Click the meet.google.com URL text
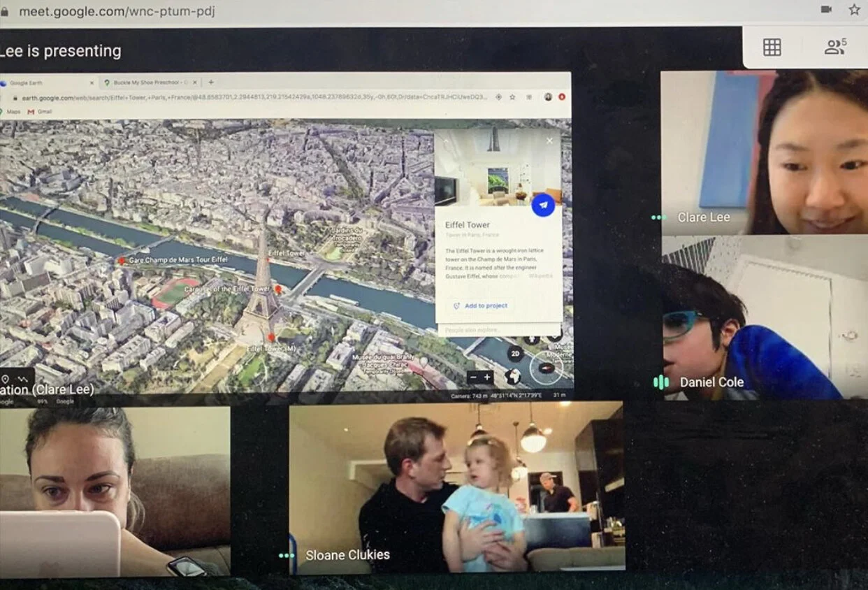868x590 pixels. [x=117, y=11]
